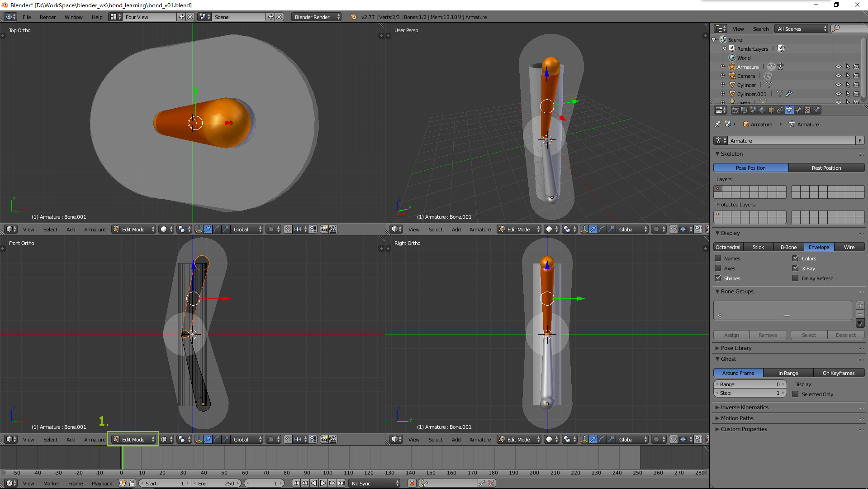Open the Constraints properties tab
The width and height of the screenshot is (868, 489).
[780, 110]
